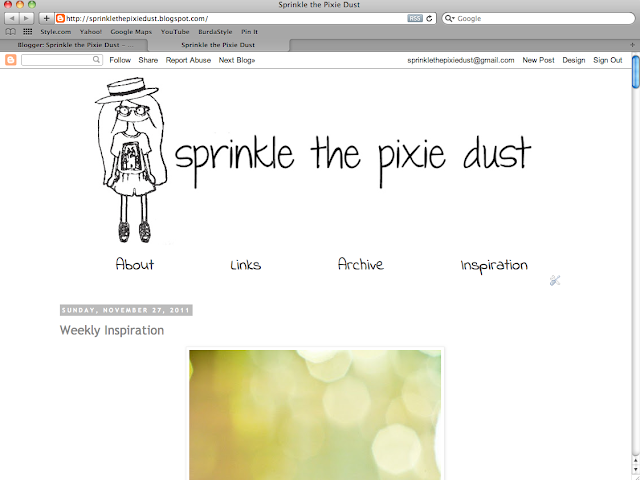The image size is (640, 480).
Task: Open the Yahoo! bookmark
Action: (91, 31)
